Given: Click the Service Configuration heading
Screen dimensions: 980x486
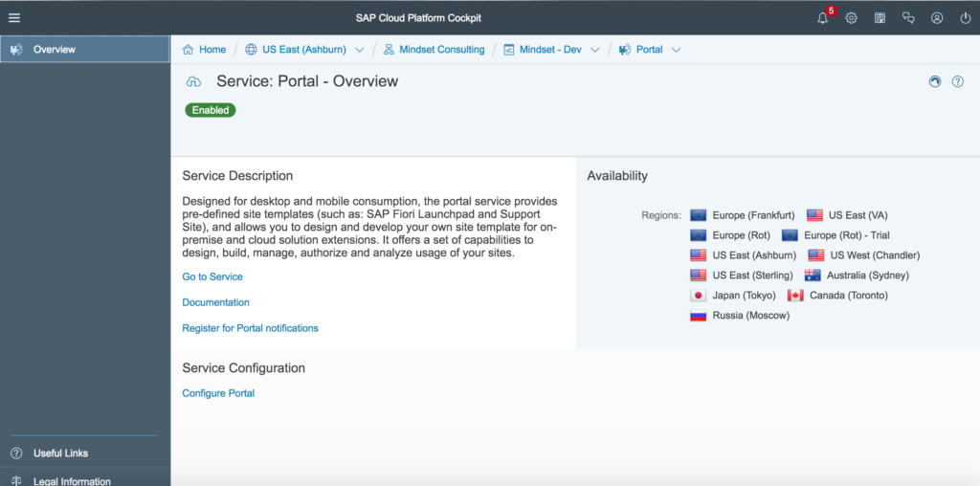Looking at the screenshot, I should pos(244,368).
